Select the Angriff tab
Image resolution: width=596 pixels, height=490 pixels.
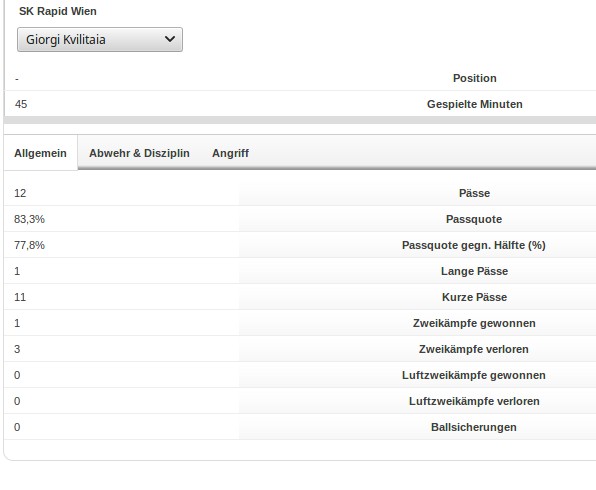pos(230,153)
